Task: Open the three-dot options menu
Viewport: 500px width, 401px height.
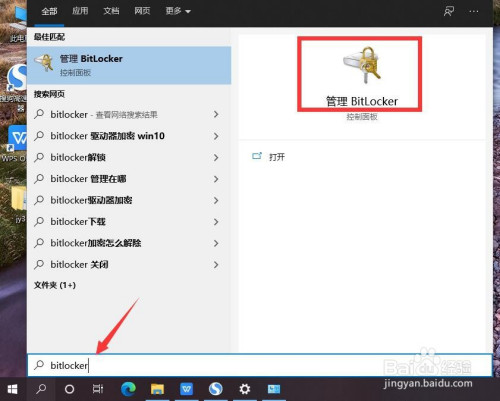Action: [x=474, y=11]
